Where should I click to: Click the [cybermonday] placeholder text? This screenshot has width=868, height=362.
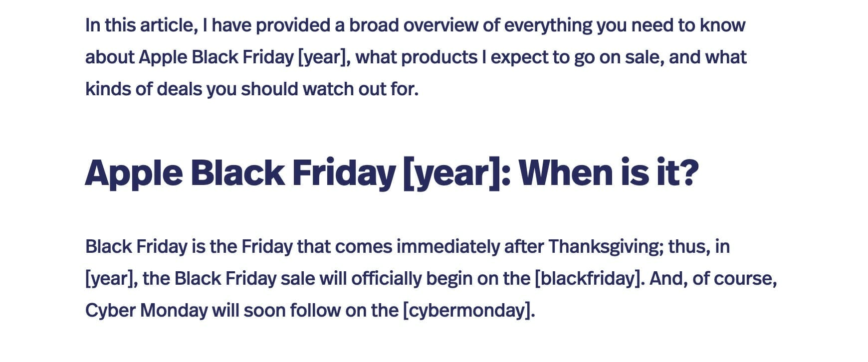coord(468,310)
